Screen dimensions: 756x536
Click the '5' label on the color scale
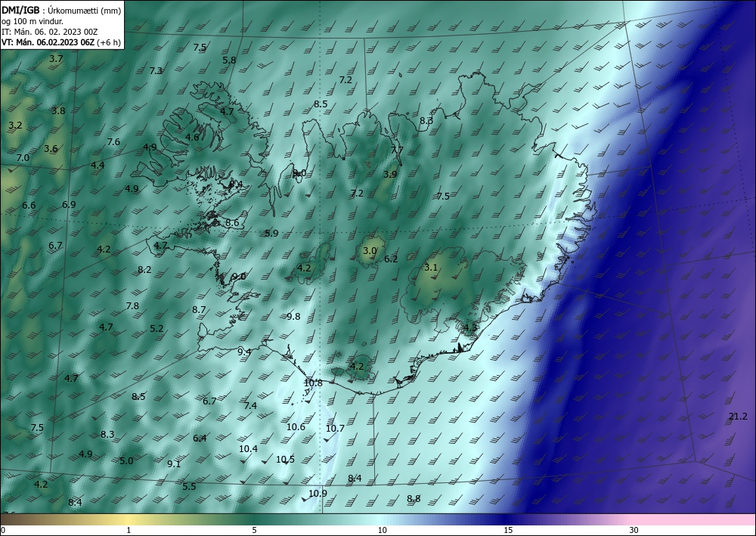click(x=254, y=531)
